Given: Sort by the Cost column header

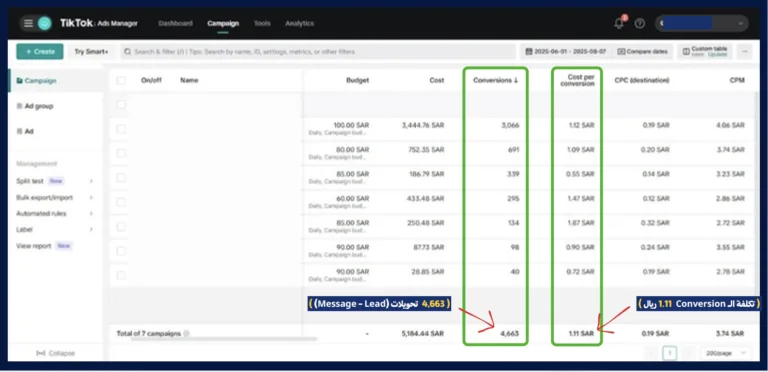Looking at the screenshot, I should tap(437, 80).
